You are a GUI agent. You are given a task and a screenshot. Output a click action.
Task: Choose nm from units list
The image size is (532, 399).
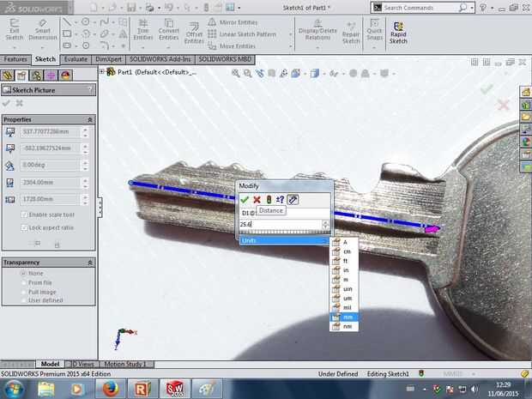click(x=344, y=326)
